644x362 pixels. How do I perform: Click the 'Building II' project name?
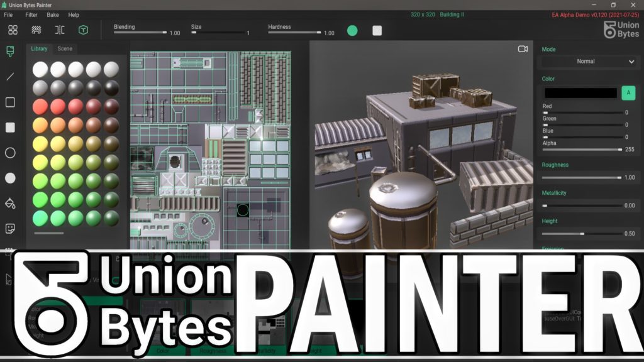pos(452,14)
